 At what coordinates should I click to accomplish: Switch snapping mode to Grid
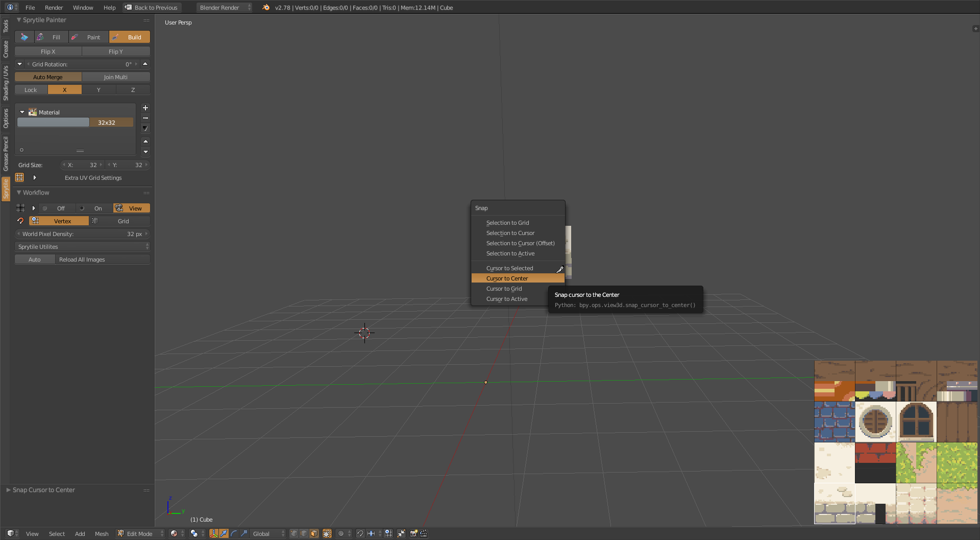click(120, 221)
